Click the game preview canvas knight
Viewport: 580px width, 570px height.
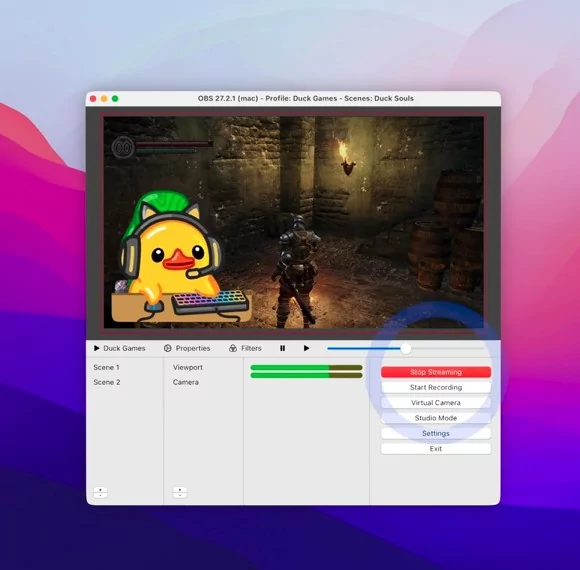coord(298,270)
